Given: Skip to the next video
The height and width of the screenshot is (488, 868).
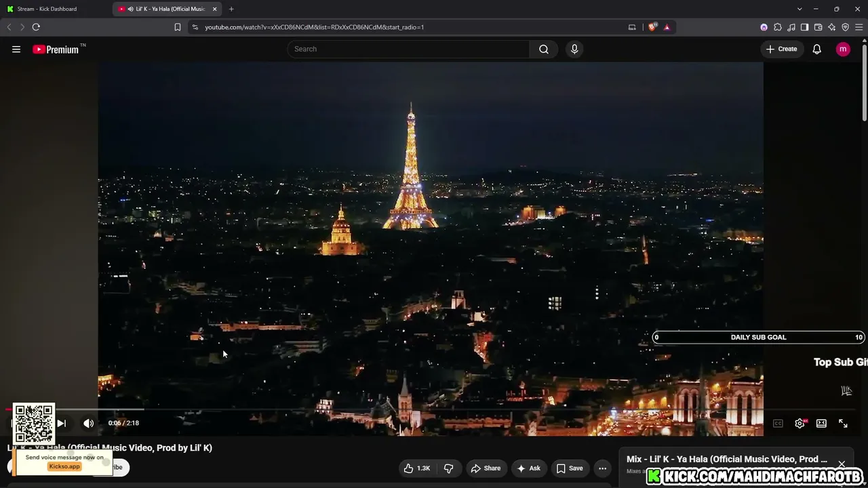Looking at the screenshot, I should [61, 423].
